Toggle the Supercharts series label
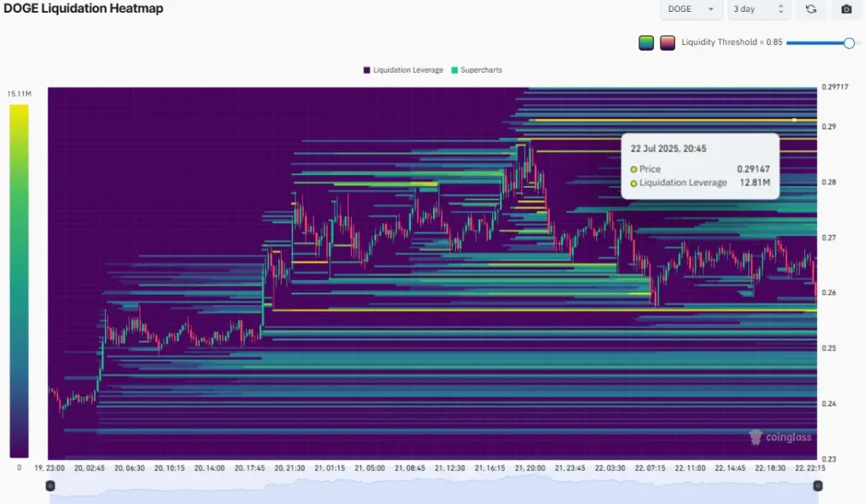The image size is (866, 504). pos(481,70)
